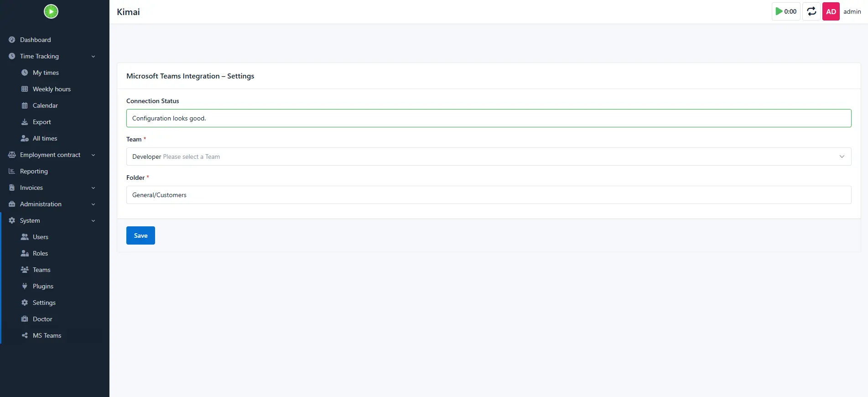Expand the Employment contract chevron
868x397 pixels.
tap(93, 155)
